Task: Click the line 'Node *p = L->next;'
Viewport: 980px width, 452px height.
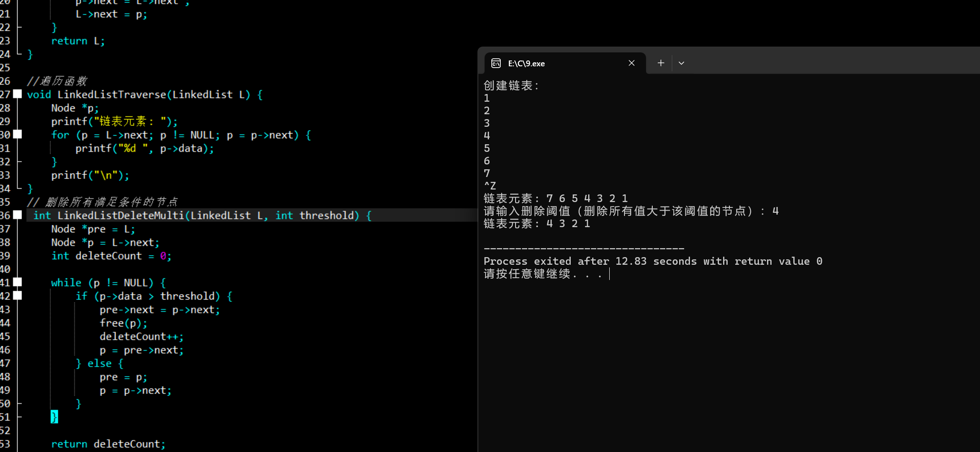Action: tap(105, 242)
